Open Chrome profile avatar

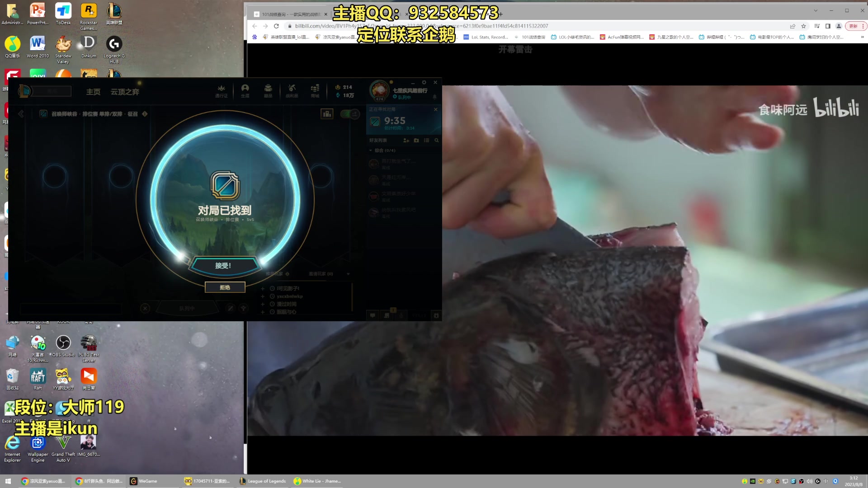(x=839, y=26)
